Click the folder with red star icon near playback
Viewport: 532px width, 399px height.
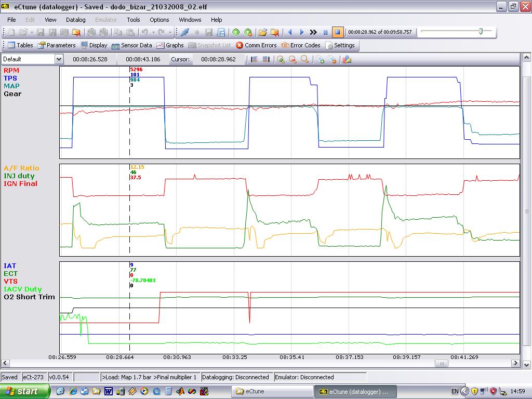(x=274, y=32)
